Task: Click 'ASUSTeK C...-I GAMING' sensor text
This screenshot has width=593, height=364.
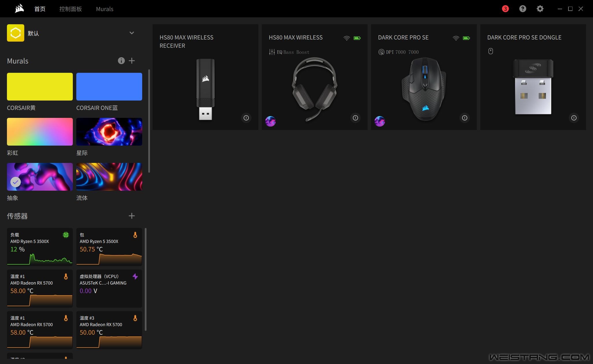Action: pyautogui.click(x=103, y=283)
